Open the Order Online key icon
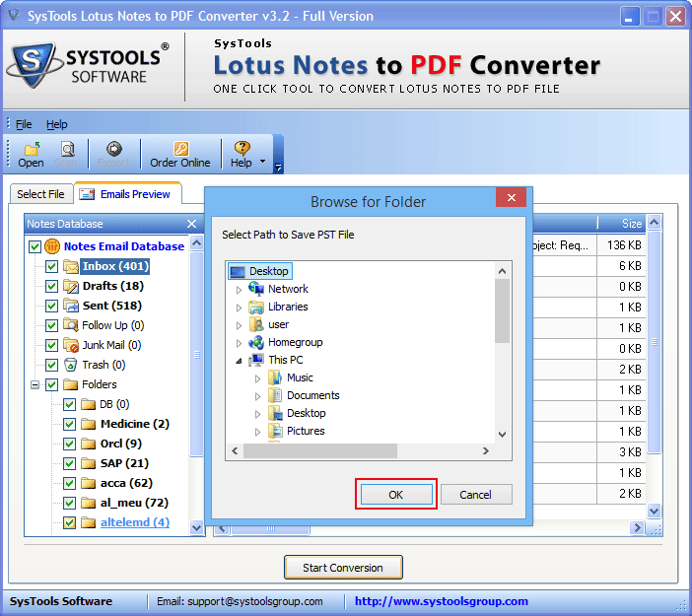The image size is (692, 616). [x=180, y=149]
